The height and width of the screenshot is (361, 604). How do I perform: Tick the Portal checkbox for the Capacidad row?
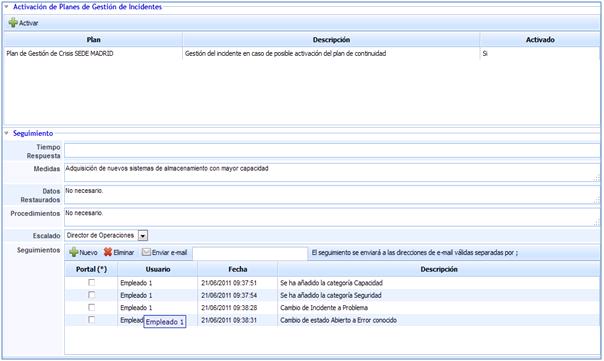tap(91, 282)
